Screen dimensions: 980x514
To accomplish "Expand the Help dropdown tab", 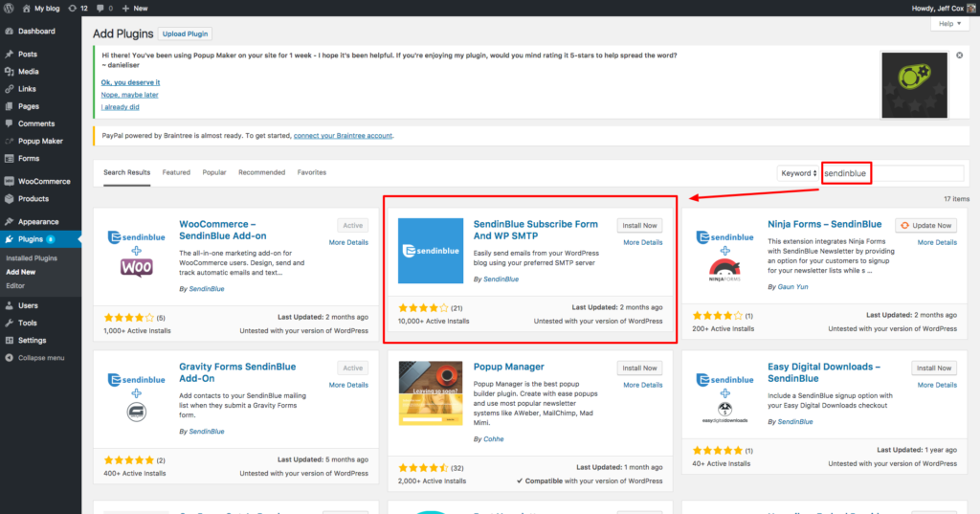I will 950,24.
